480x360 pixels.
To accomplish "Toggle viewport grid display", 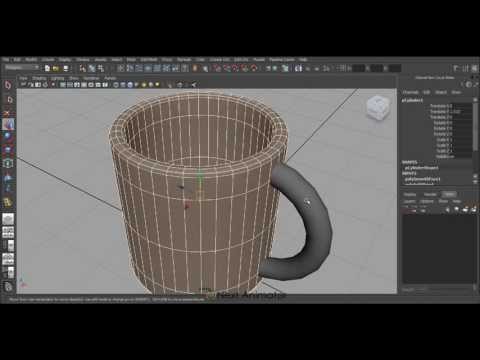I will pyautogui.click(x=62, y=85).
